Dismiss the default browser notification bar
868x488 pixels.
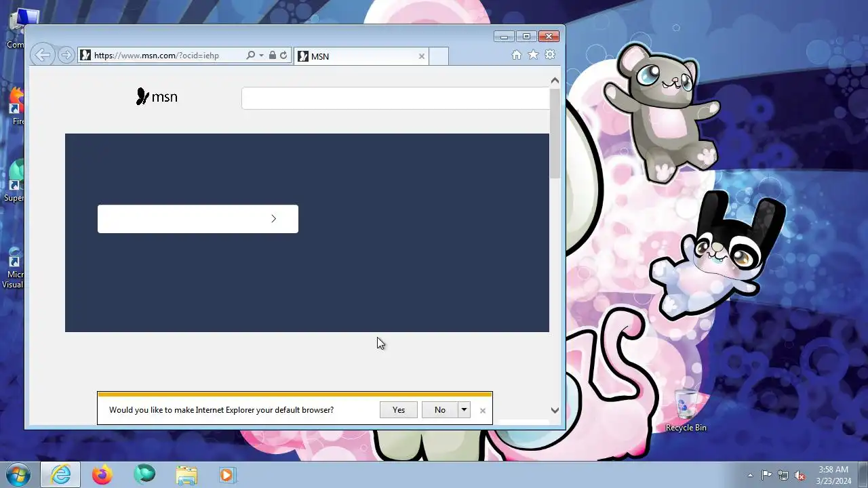pyautogui.click(x=483, y=411)
